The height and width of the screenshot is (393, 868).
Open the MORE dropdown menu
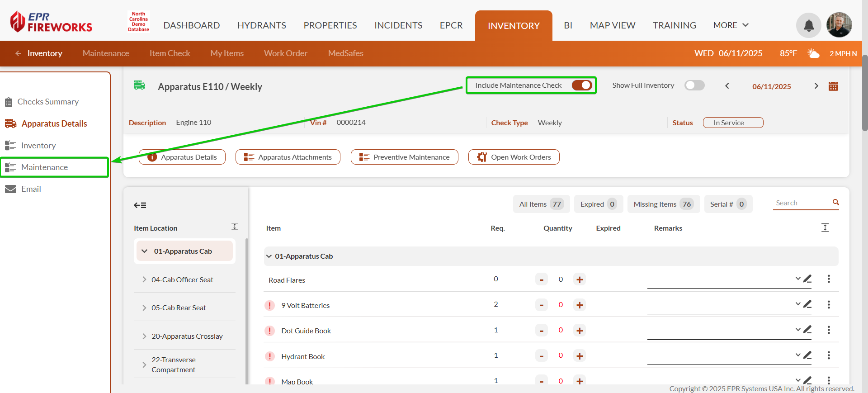[731, 25]
